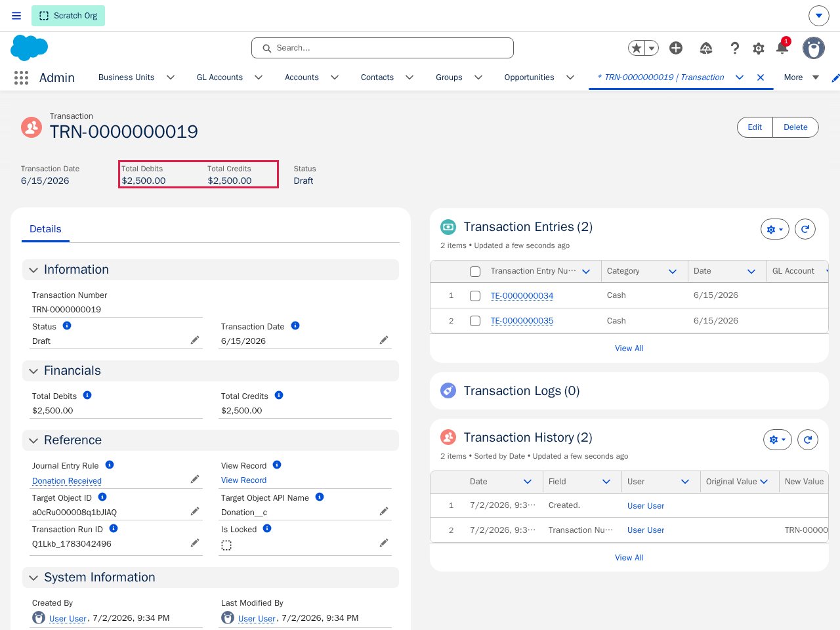Open the Global Actions plus icon
Image resolution: width=840 pixels, height=630 pixels.
pos(676,48)
